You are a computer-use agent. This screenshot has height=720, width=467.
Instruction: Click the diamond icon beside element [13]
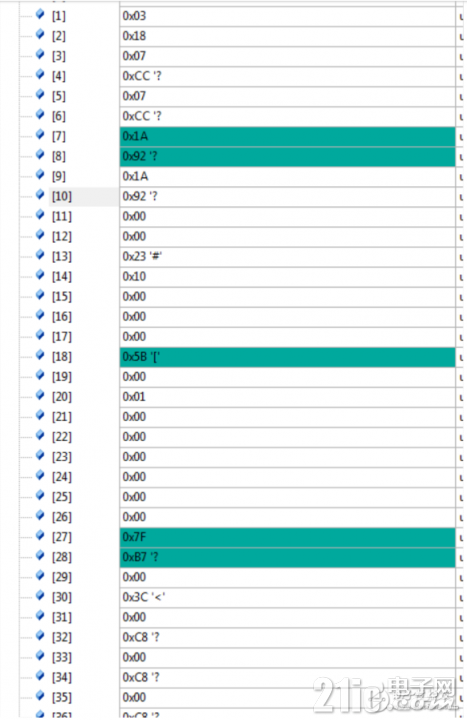click(40, 254)
